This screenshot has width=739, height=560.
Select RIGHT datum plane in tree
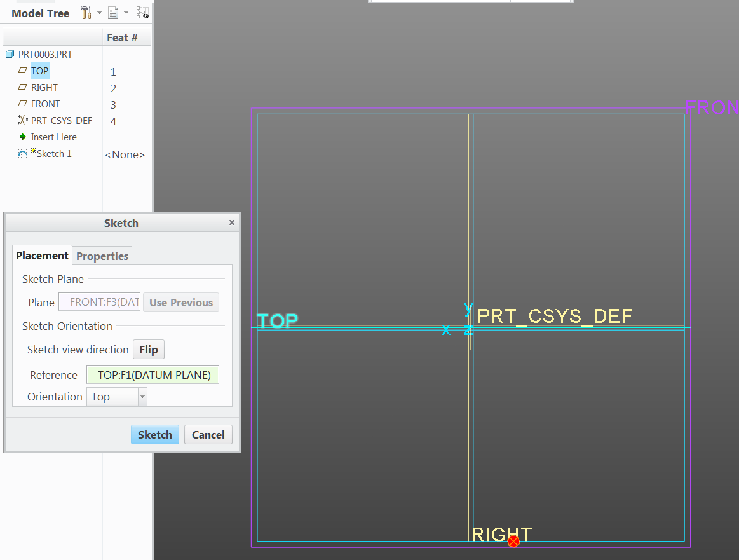(x=44, y=88)
